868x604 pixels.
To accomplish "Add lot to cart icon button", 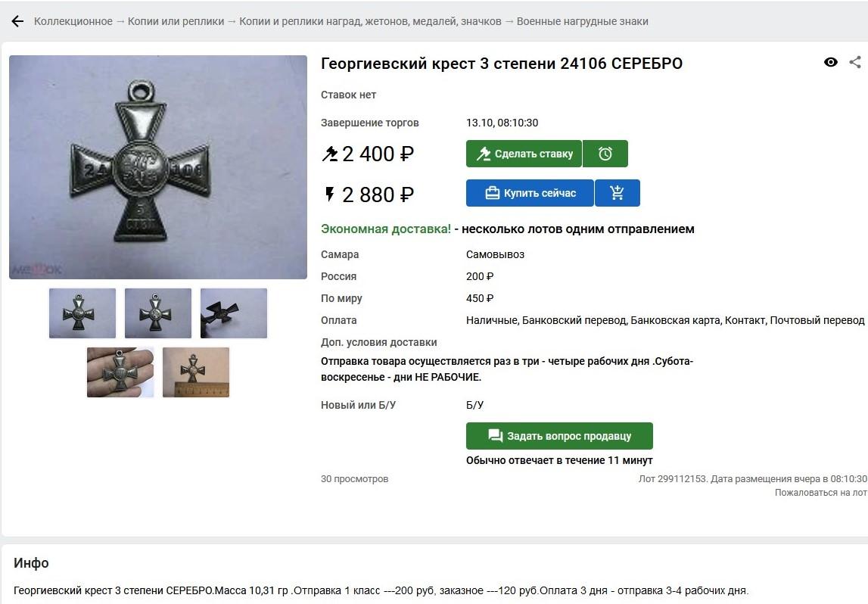I will click(618, 193).
